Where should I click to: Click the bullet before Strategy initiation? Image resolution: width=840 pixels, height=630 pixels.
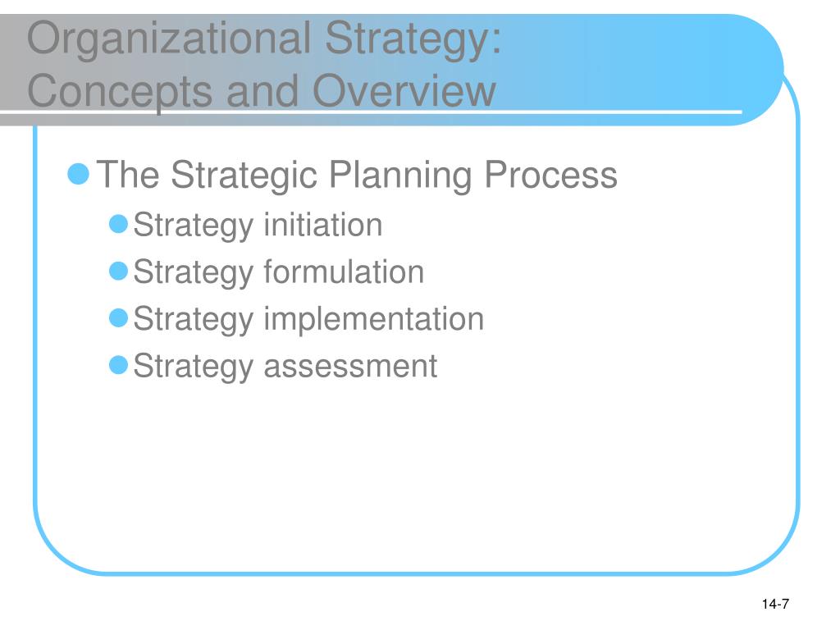[118, 224]
